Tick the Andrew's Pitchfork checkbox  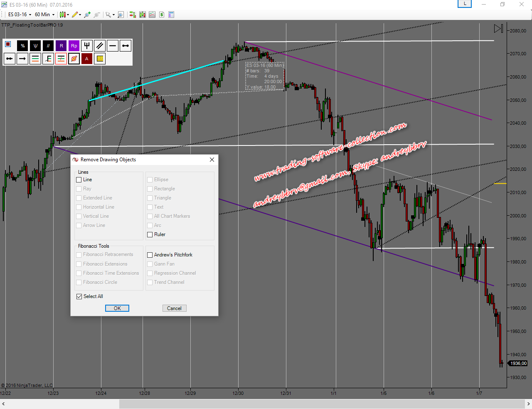150,255
